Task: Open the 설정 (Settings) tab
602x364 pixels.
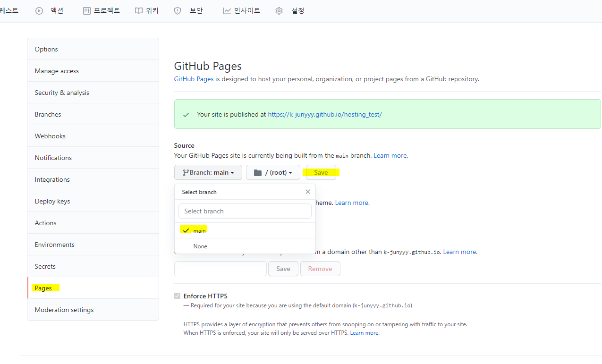Action: point(290,10)
